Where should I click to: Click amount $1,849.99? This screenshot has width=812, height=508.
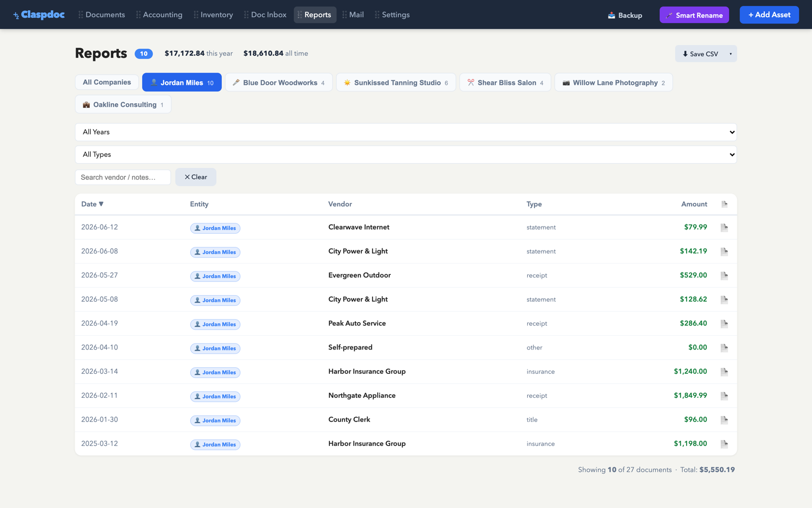690,396
